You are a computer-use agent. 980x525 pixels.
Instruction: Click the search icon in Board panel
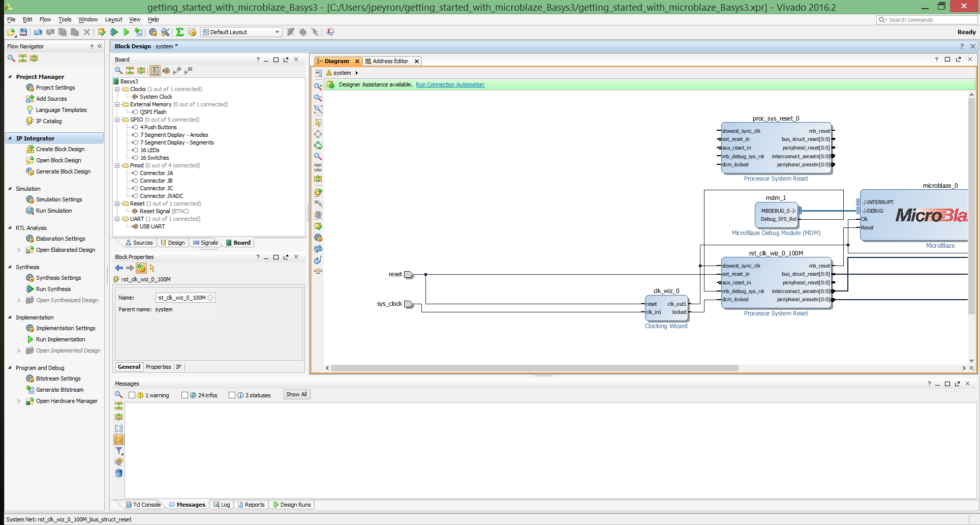point(118,71)
